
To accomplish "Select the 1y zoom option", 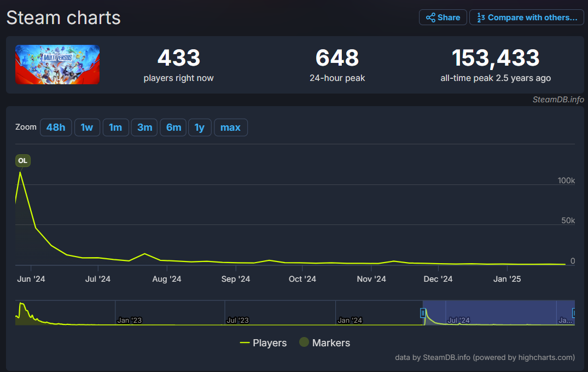I will [200, 127].
